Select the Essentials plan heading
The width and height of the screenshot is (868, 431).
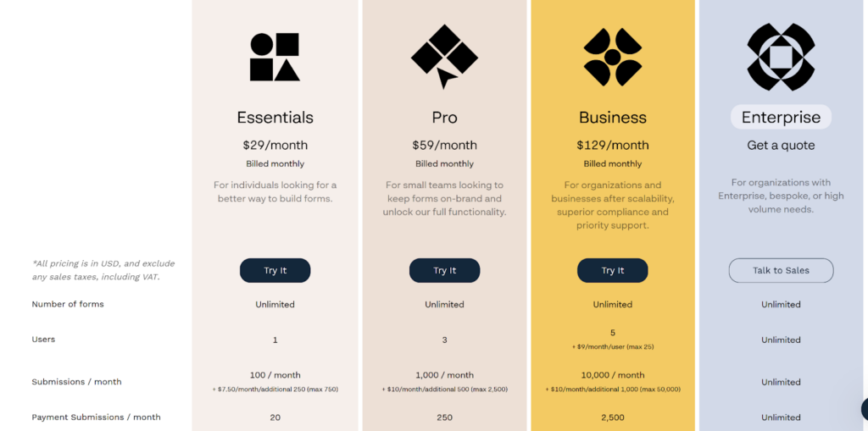click(x=275, y=118)
